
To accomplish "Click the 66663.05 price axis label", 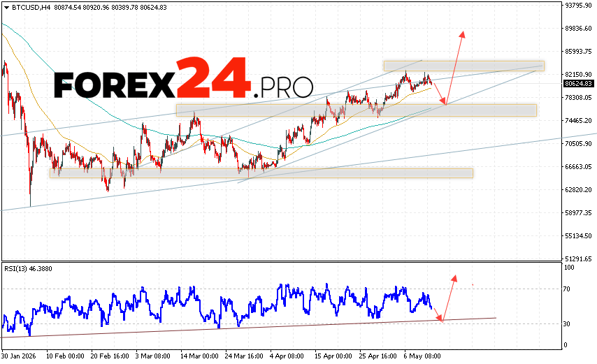I will click(579, 166).
